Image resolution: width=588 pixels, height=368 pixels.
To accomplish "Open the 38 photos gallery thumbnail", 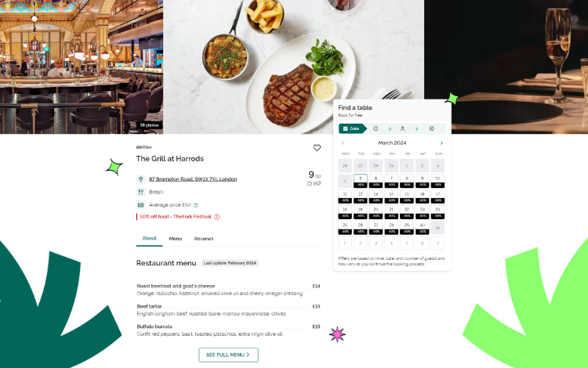I will coord(149,125).
